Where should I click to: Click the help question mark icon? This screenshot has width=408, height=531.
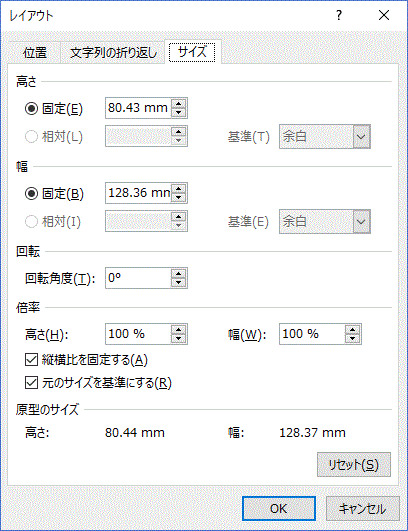[339, 15]
